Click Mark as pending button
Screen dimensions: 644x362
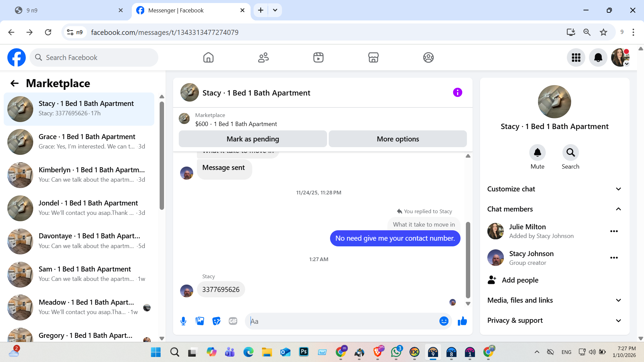point(253,139)
